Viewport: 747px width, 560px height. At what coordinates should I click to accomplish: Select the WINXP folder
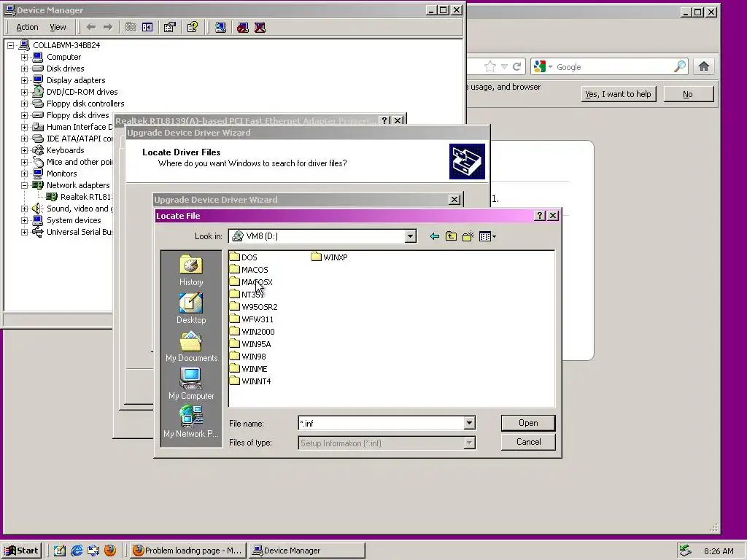pos(330,257)
